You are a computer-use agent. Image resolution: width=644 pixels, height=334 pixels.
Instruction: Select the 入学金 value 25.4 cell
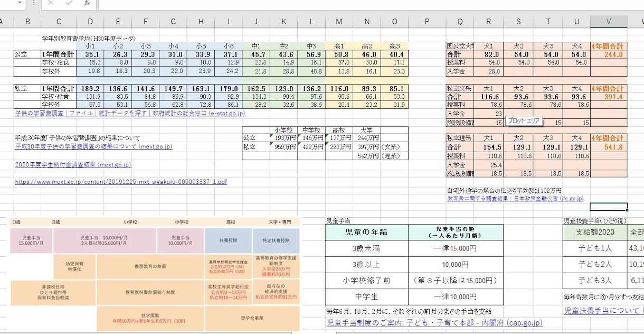pyautogui.click(x=489, y=165)
